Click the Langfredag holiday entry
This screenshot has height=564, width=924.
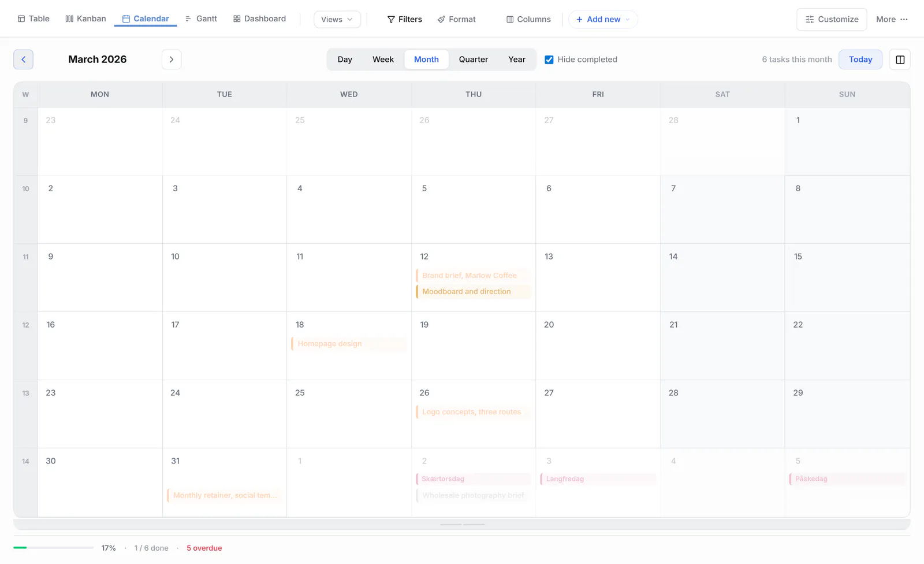pos(598,479)
